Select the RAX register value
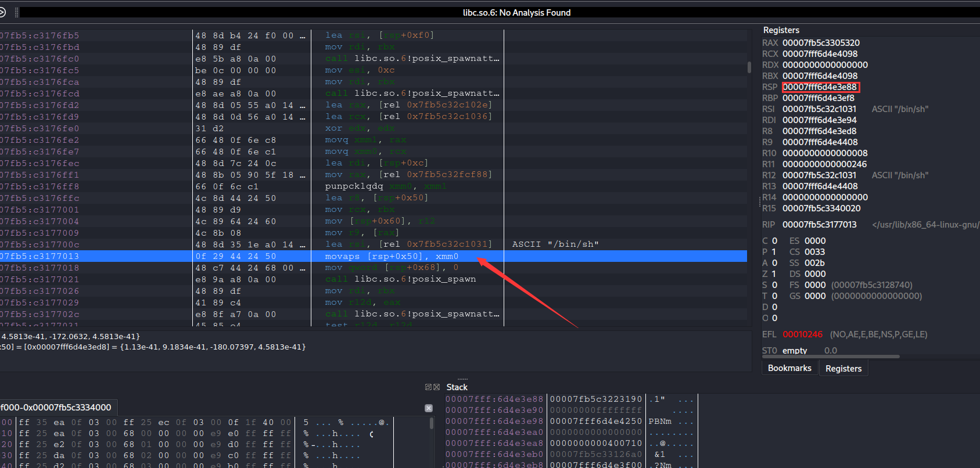980x468 pixels. (820, 43)
